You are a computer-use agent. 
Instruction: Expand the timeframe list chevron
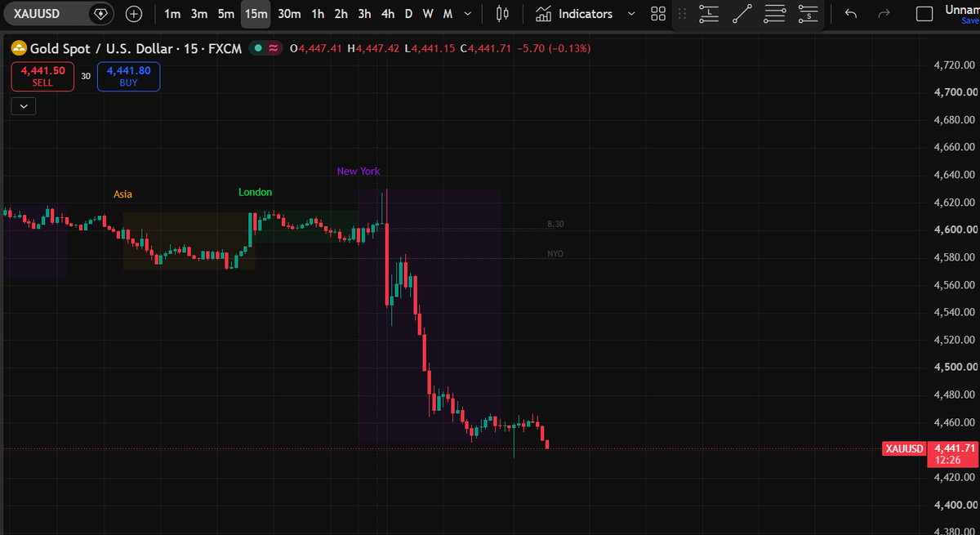[467, 14]
